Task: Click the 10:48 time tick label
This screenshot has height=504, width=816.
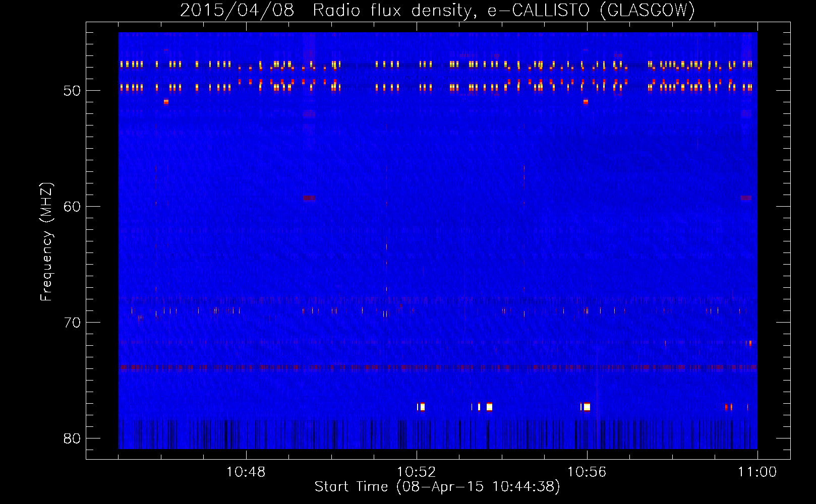Action: pos(246,472)
